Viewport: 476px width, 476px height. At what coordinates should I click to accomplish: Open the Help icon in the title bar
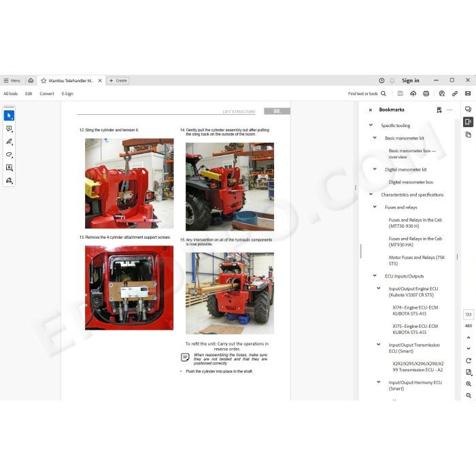(381, 80)
